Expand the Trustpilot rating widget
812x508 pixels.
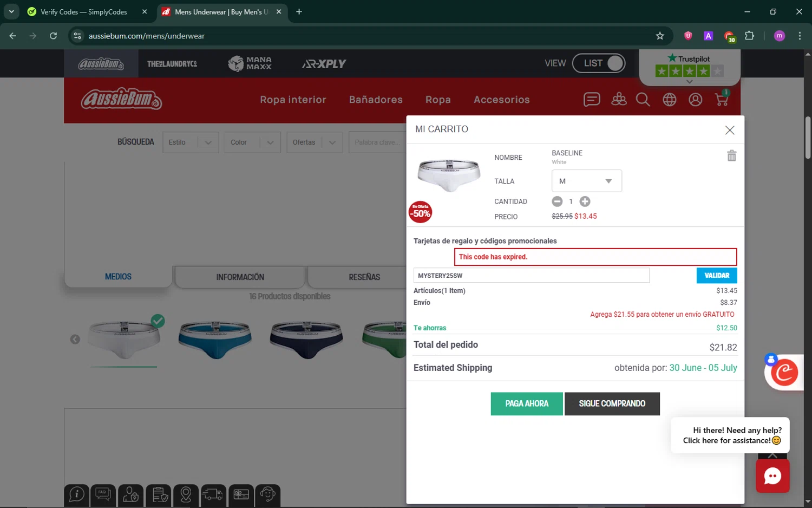click(689, 82)
